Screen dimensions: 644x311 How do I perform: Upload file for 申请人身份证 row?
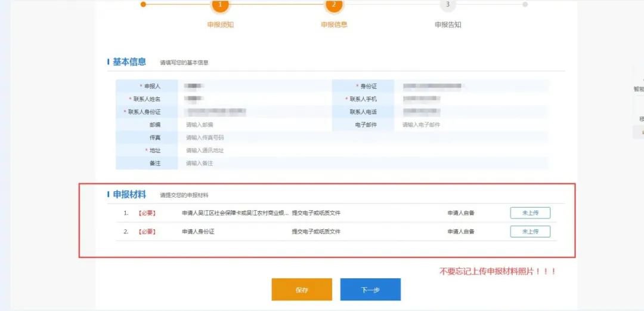(x=530, y=232)
